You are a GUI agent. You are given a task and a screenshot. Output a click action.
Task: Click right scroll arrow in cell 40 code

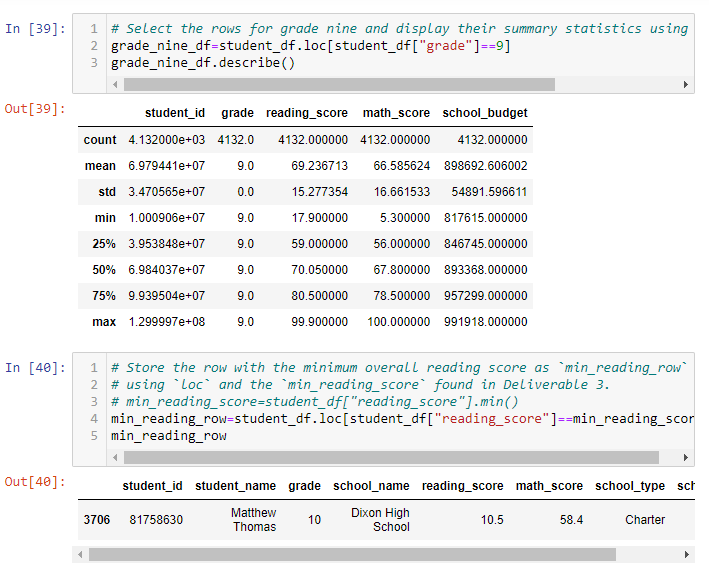pyautogui.click(x=685, y=458)
